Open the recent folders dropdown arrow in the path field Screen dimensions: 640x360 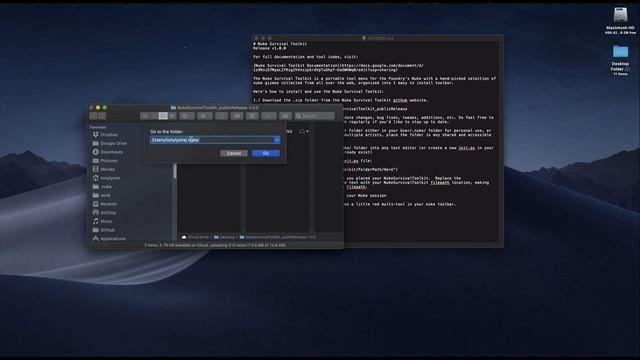point(277,140)
